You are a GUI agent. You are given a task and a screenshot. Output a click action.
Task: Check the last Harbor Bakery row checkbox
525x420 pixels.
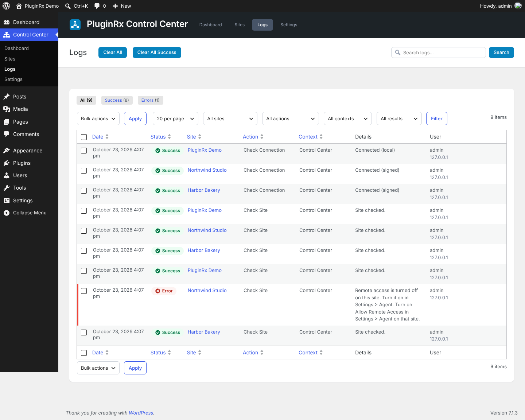pyautogui.click(x=84, y=332)
